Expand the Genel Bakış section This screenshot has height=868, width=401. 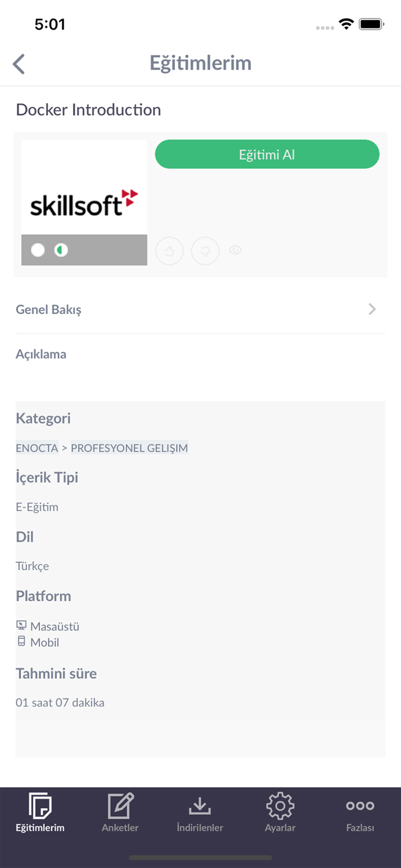click(x=200, y=309)
